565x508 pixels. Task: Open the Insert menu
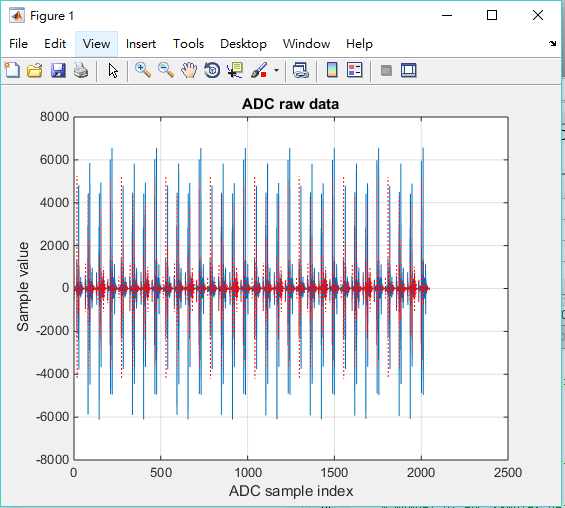tap(141, 44)
